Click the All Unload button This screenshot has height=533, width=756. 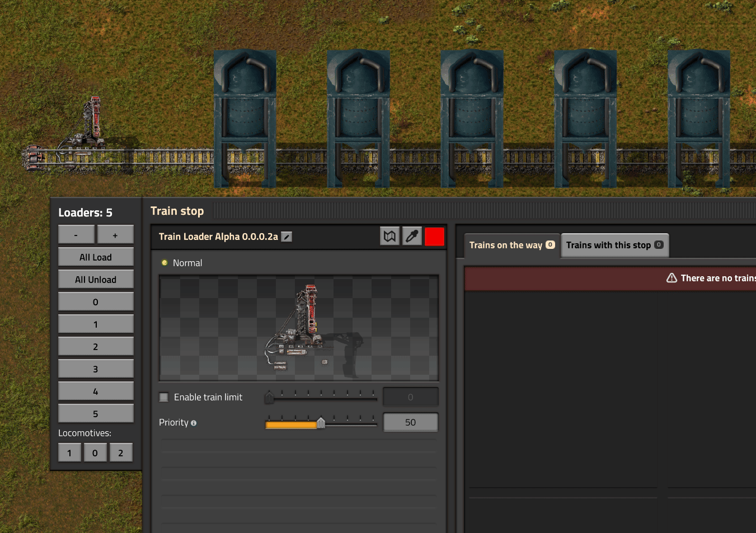96,280
